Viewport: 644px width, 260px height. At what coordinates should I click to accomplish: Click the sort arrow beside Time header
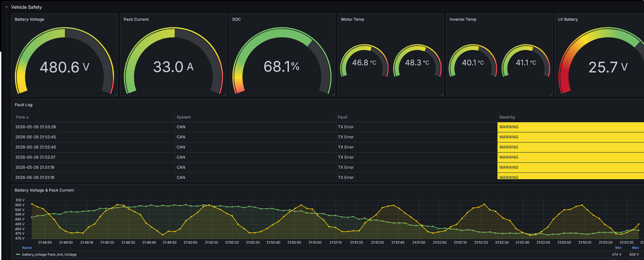pos(28,117)
